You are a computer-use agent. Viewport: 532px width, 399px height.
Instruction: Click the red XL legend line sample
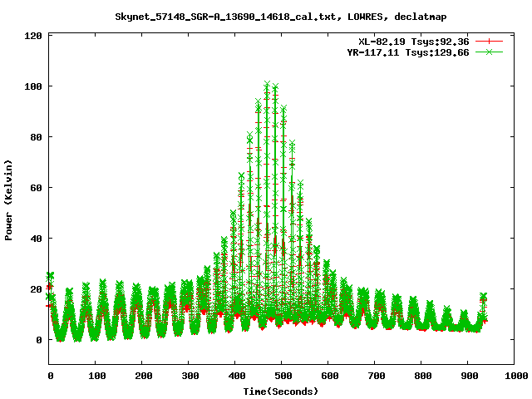click(490, 41)
